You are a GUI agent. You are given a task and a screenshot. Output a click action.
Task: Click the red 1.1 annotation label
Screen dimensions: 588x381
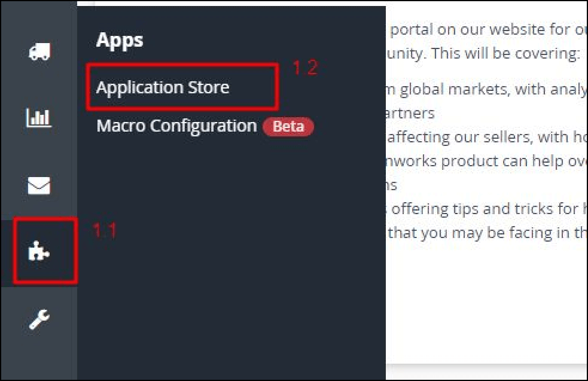105,230
